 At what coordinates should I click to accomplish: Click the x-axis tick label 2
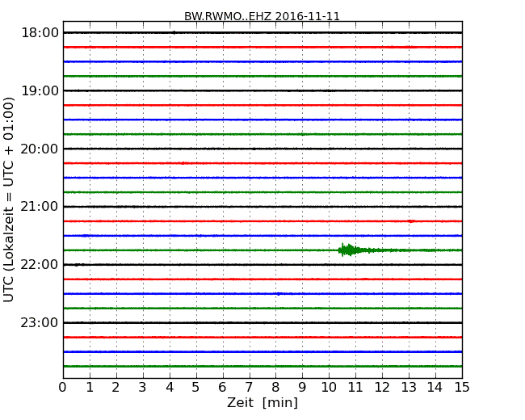(115, 388)
